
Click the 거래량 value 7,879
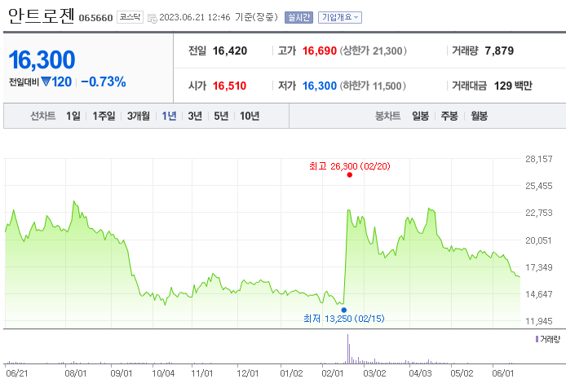pyautogui.click(x=499, y=51)
